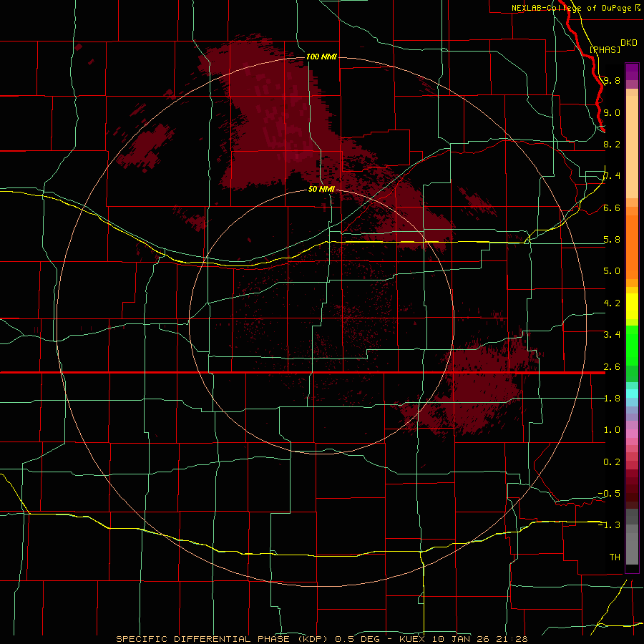This screenshot has height=644, width=644.
Task: Click the 6.6 color scale value
Action: click(x=612, y=208)
